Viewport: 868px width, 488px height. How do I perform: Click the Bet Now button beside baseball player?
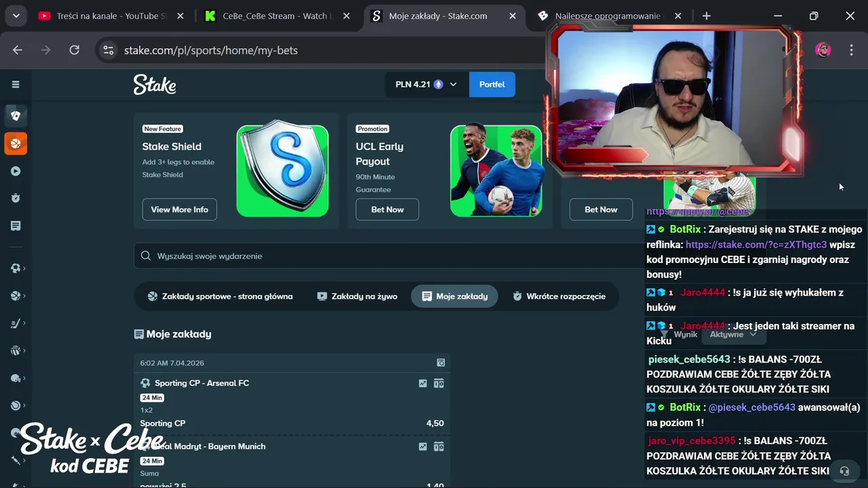(x=601, y=209)
